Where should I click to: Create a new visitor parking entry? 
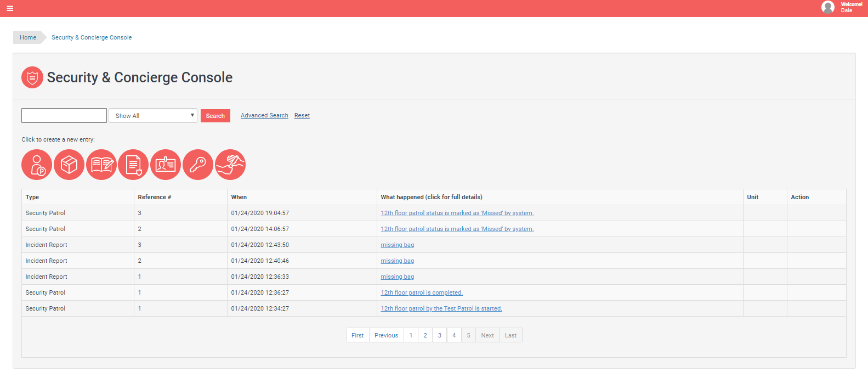point(37,165)
